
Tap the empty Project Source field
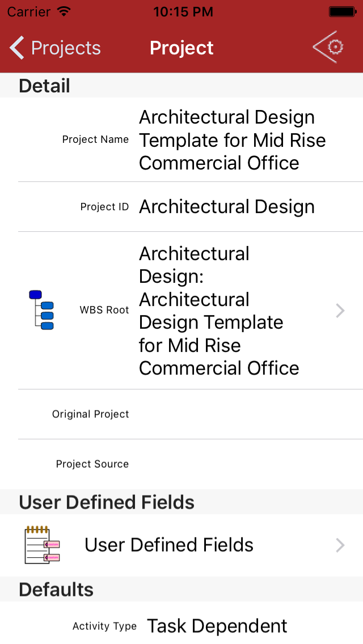coord(244,464)
